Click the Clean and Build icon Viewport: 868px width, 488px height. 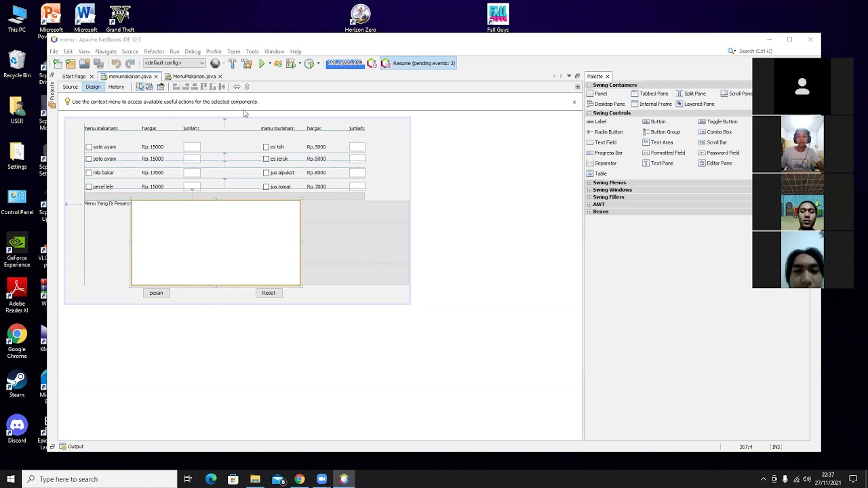point(247,63)
